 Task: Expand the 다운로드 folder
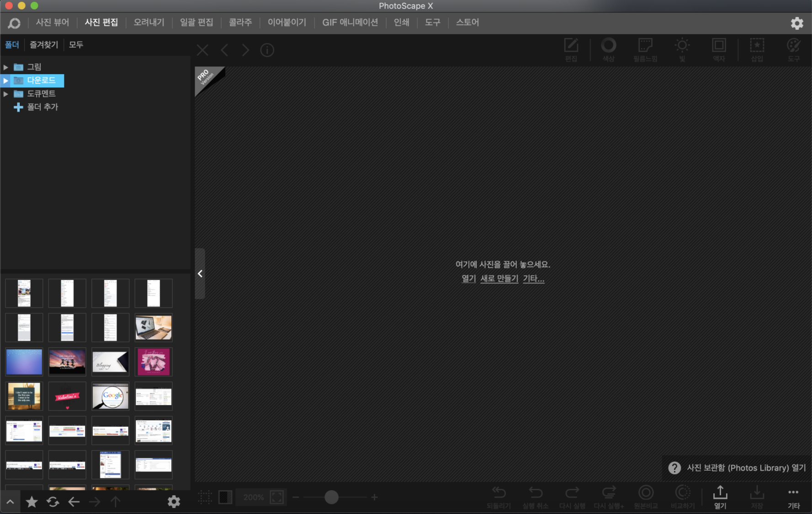pyautogui.click(x=5, y=80)
